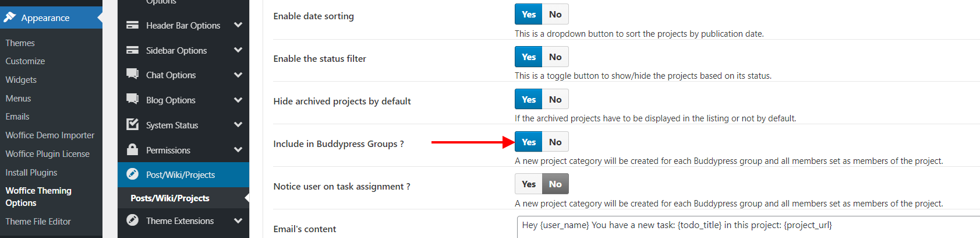Click the Appearance paintbrush icon
Screen dimensions: 980x238
click(x=9, y=17)
